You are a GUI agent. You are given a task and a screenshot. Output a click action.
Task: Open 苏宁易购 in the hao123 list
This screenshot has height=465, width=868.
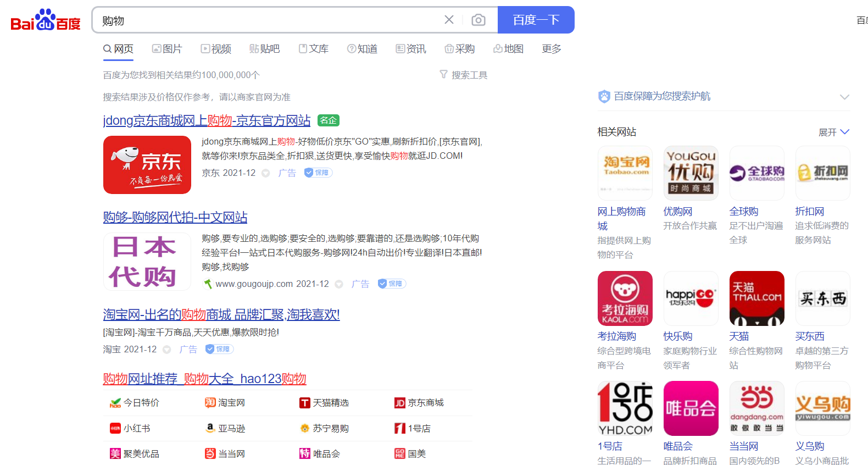[324, 428]
